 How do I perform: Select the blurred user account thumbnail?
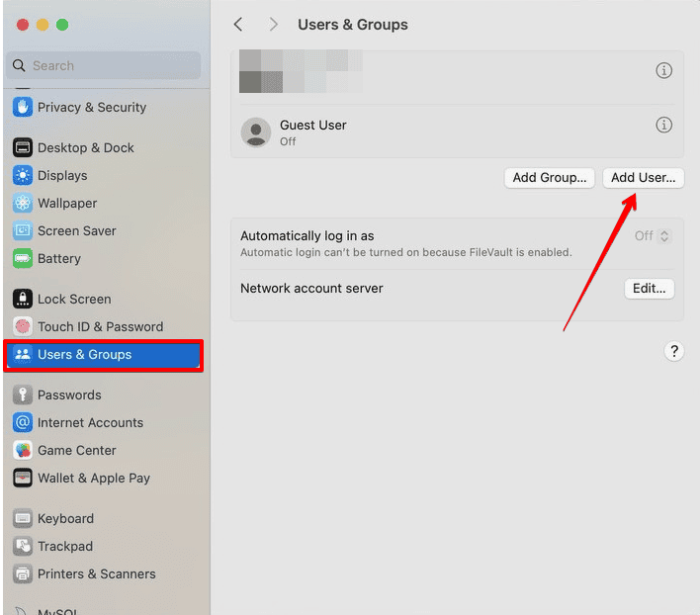click(x=301, y=71)
